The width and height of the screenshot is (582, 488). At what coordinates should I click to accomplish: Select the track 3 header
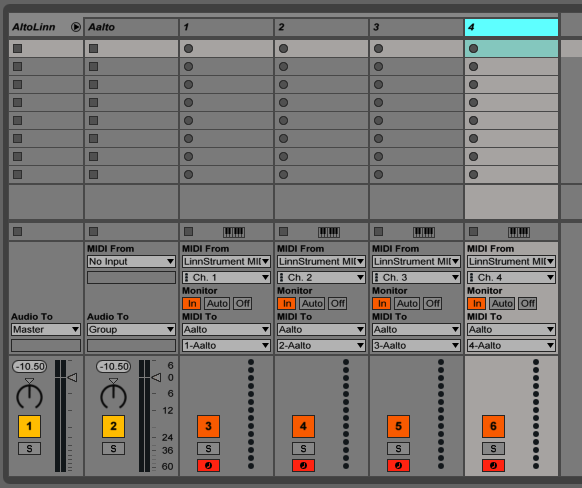tap(416, 27)
